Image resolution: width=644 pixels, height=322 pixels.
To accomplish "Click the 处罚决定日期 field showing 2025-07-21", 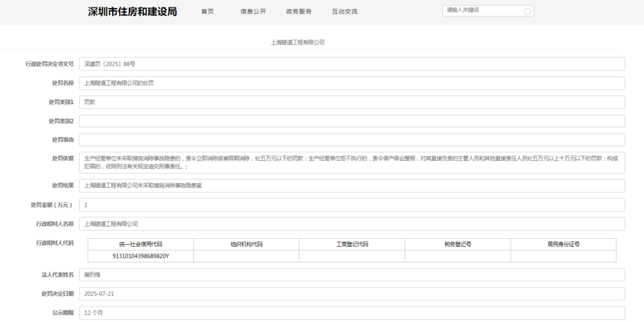I will click(x=352, y=294).
